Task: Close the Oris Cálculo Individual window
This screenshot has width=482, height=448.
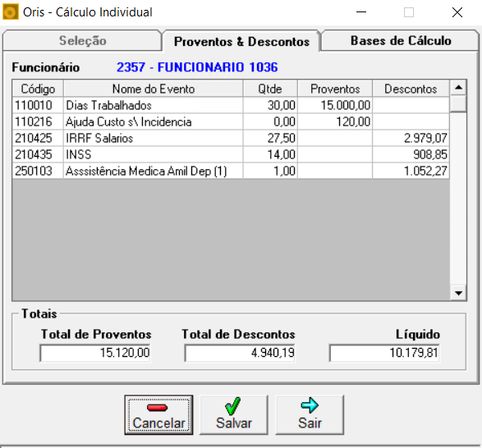Action: pyautogui.click(x=457, y=12)
